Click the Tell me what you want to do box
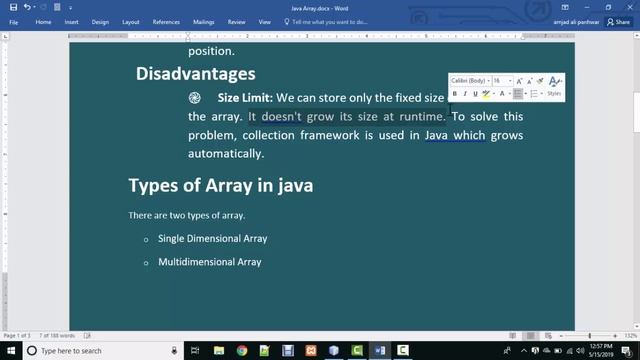 point(327,22)
